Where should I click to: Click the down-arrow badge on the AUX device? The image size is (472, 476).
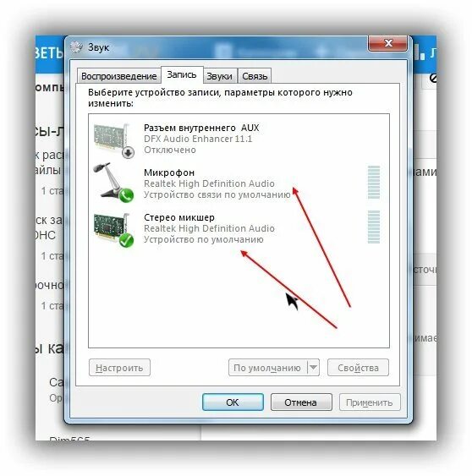tap(129, 152)
